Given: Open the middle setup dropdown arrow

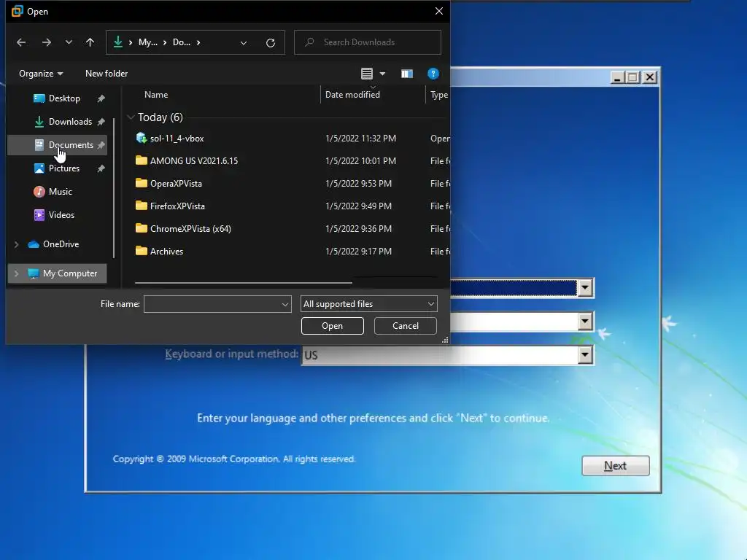Looking at the screenshot, I should pyautogui.click(x=585, y=322).
